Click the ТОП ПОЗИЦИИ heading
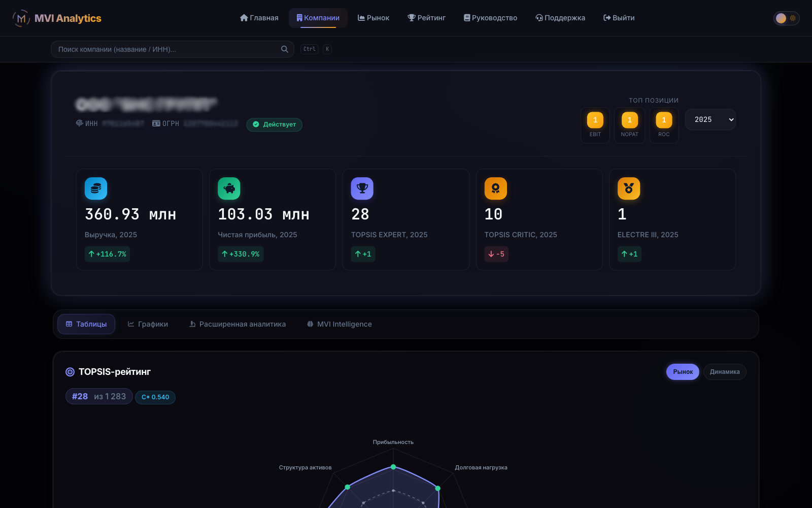This screenshot has height=508, width=812. [654, 101]
